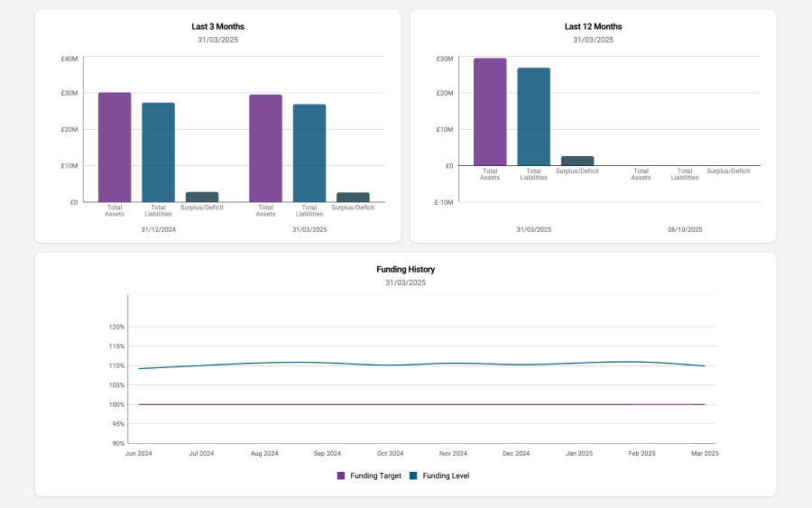Select Total Liabilities bar in Last 12 Months
812x508 pixels.
[x=533, y=116]
